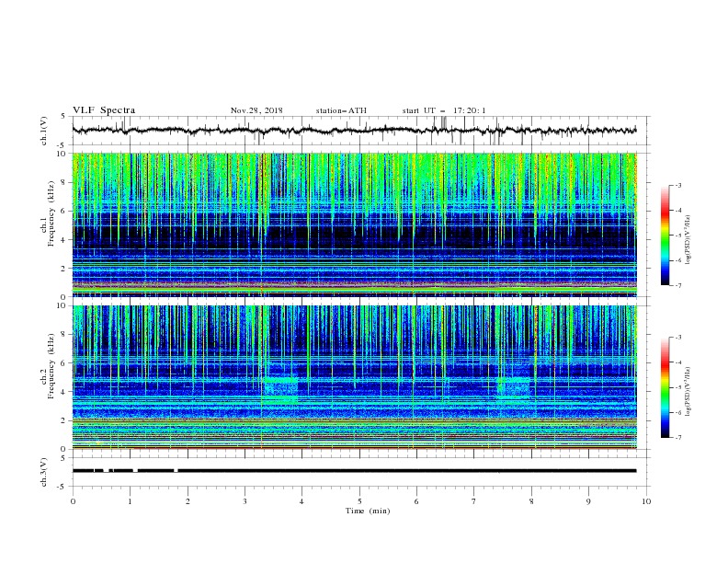Click the time axis tick label '8'
Image resolution: width=728 pixels, height=563 pixels.
coord(531,501)
